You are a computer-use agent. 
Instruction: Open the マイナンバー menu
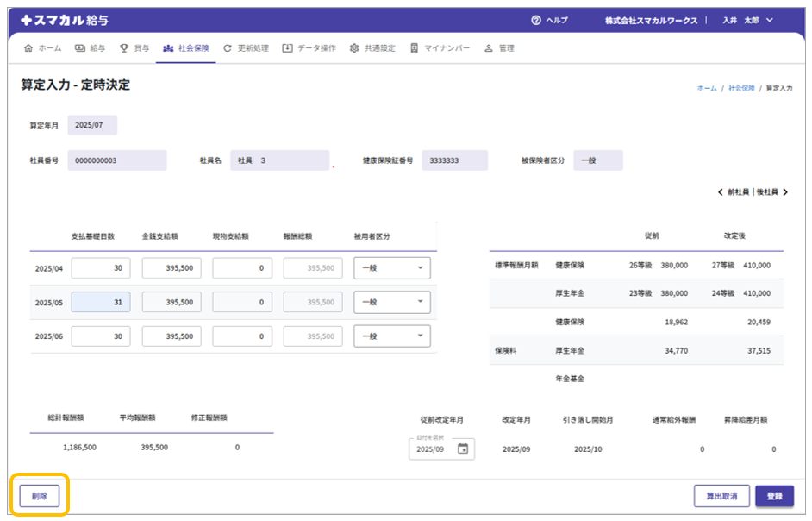[440, 48]
